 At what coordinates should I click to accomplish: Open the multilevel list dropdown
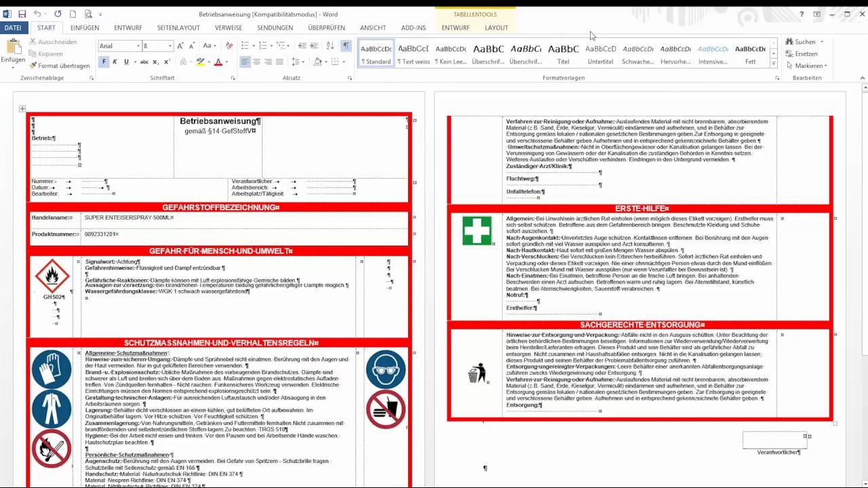[288, 45]
